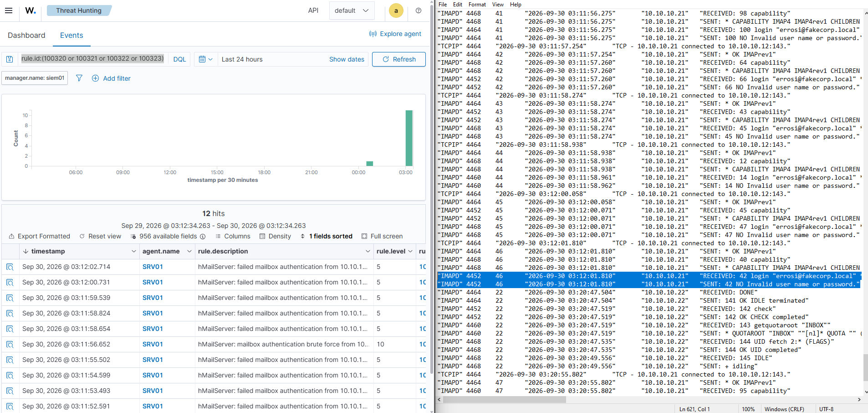Open Notepad File menu

(x=443, y=4)
